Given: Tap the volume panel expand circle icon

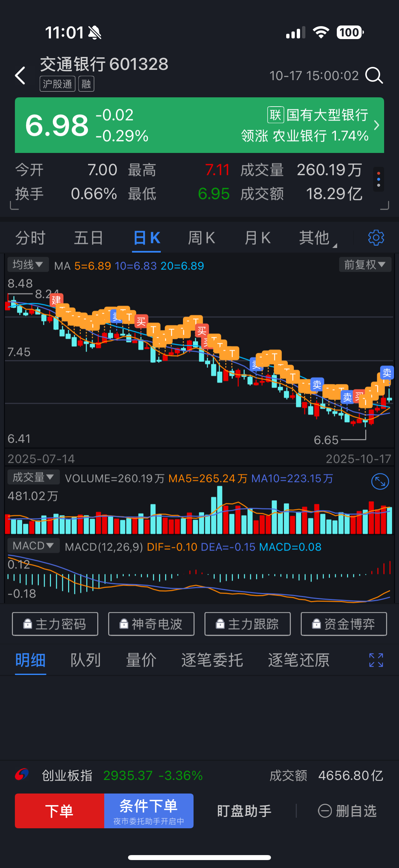Looking at the screenshot, I should click(380, 481).
